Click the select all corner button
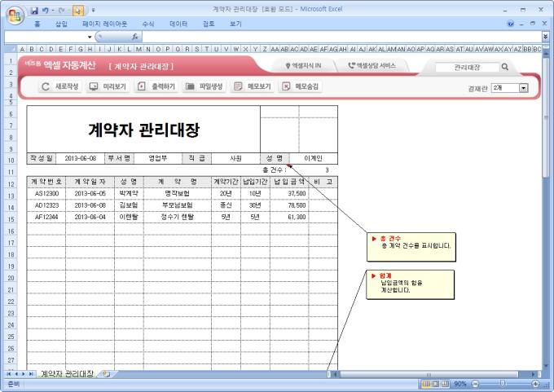The height and width of the screenshot is (392, 554). (x=11, y=49)
